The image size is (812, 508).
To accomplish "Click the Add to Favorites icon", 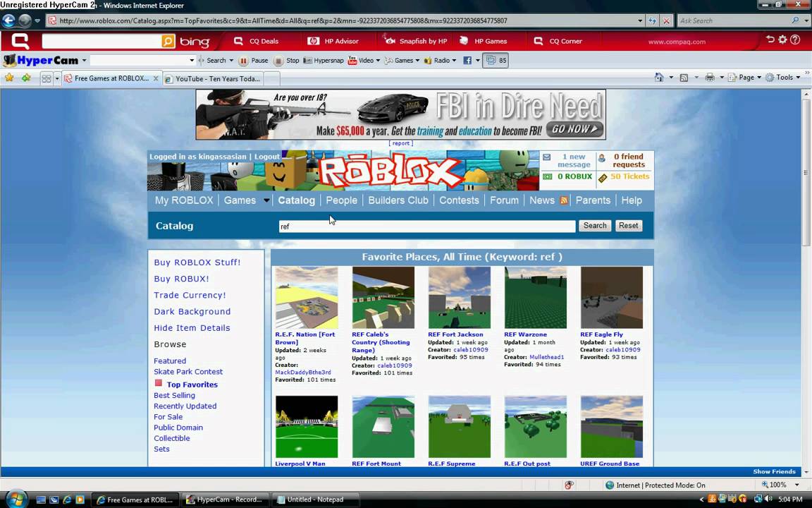I will point(26,78).
